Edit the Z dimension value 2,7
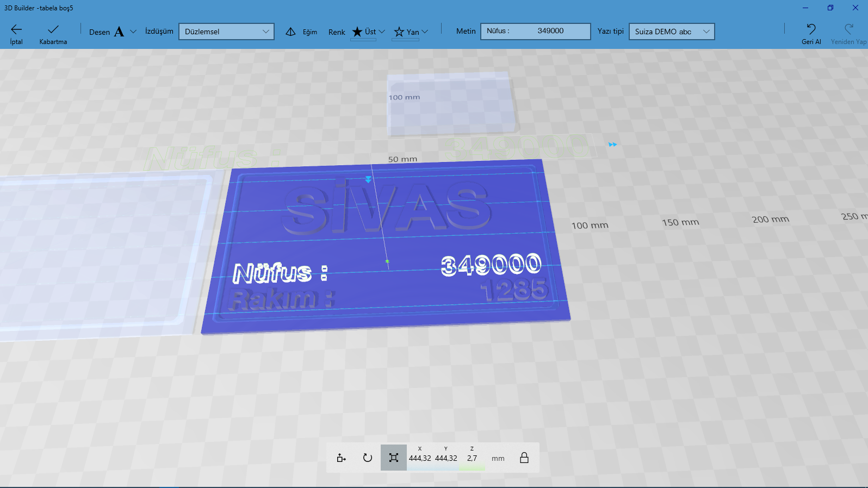Viewport: 868px width, 488px height. click(x=472, y=458)
